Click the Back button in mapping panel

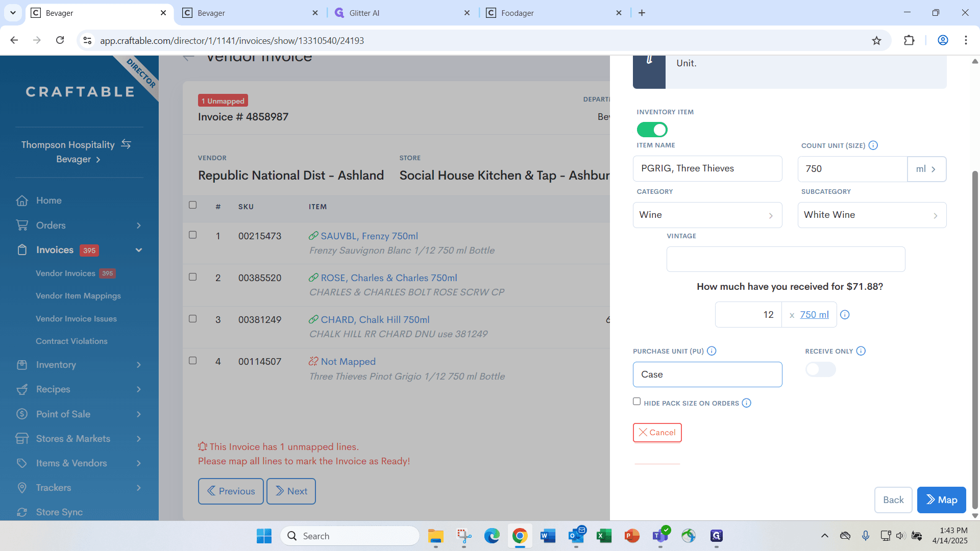pos(893,500)
